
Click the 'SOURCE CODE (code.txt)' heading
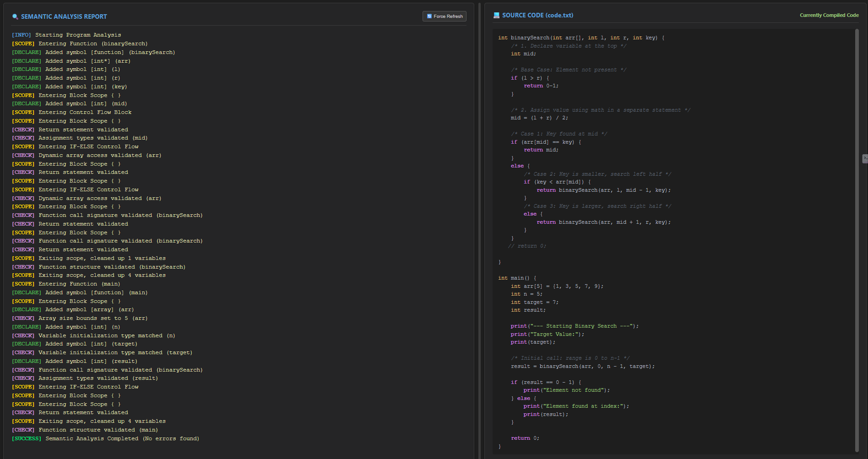(537, 15)
